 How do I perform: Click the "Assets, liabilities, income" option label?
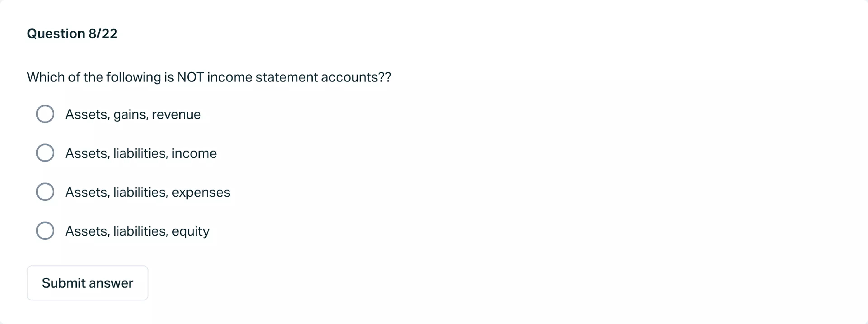(141, 153)
